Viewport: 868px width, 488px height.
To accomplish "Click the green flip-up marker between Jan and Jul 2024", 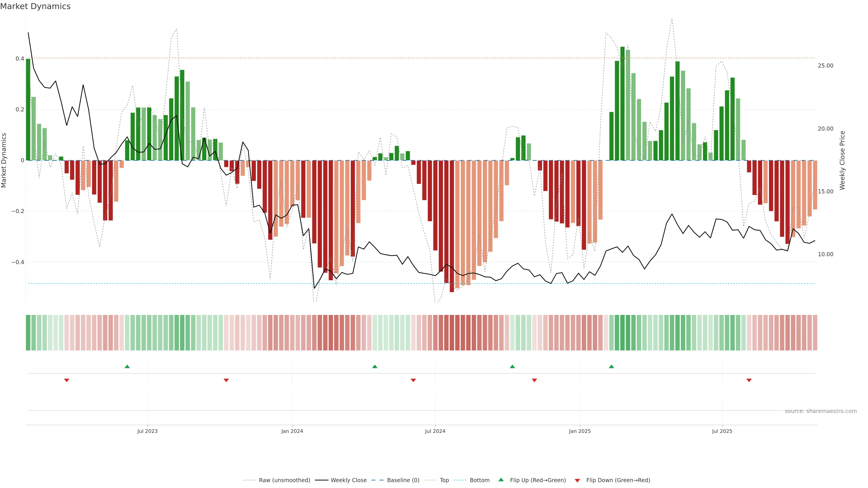I will click(375, 366).
